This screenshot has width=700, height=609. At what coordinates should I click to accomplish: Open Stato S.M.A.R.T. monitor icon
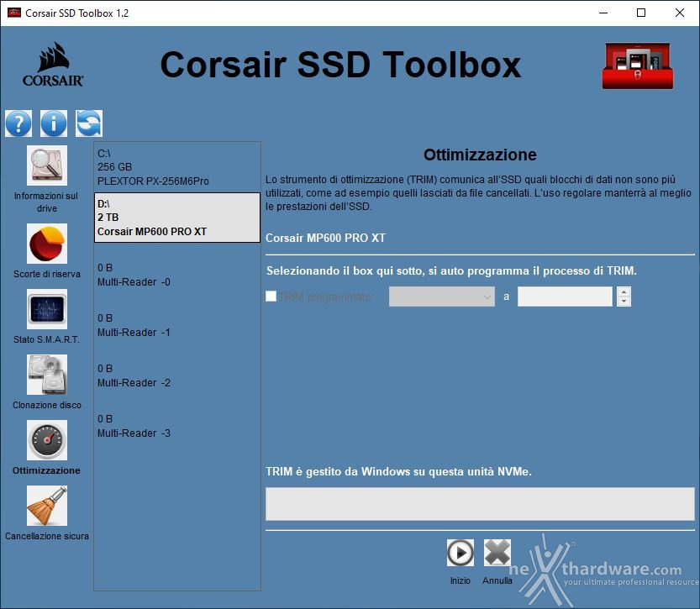(x=47, y=309)
